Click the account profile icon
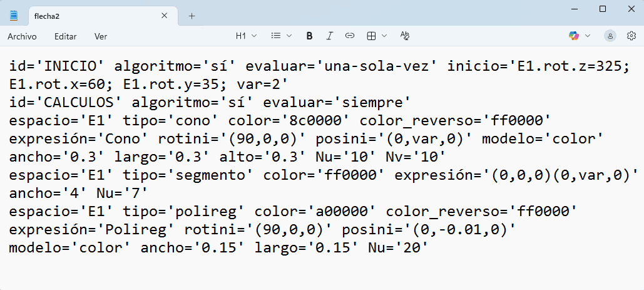The width and height of the screenshot is (644, 290). 610,36
